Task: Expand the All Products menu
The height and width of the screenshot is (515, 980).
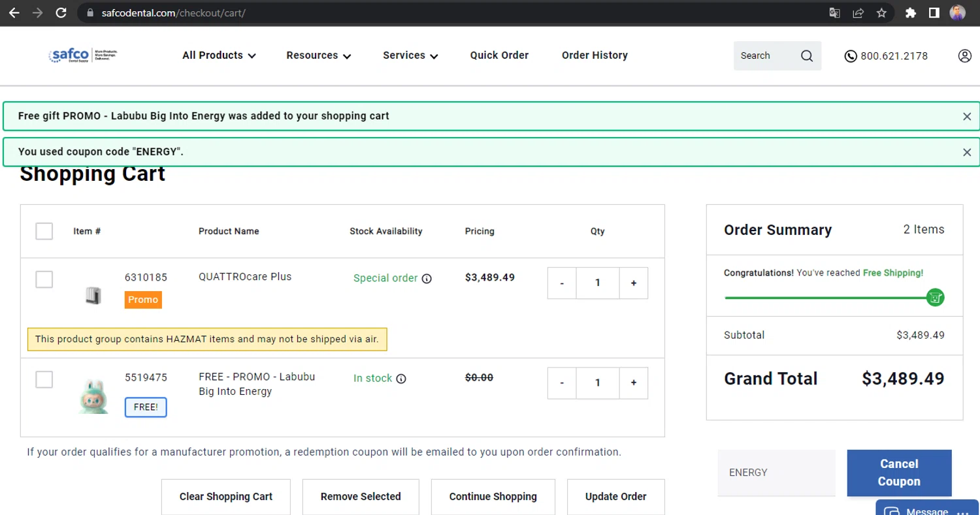Action: pos(219,55)
